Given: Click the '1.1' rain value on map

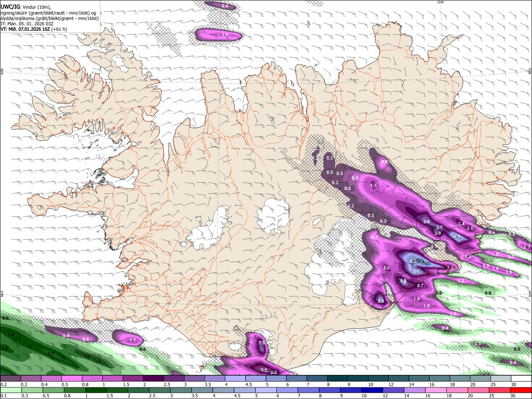Looking at the screenshot, I should [x=18, y=338].
